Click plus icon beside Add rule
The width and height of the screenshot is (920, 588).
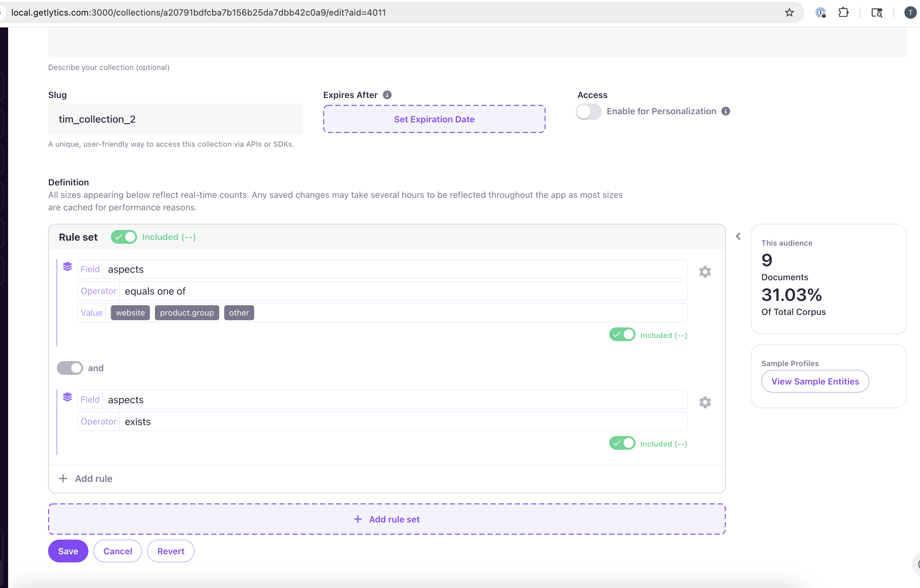tap(63, 478)
